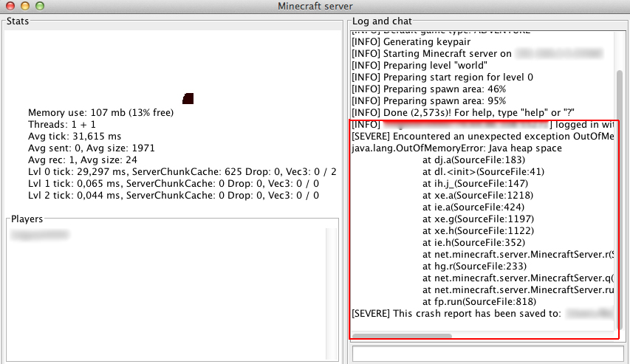The height and width of the screenshot is (364, 630).
Task: Click the 'Lvl 2 tick: 0,044 ms' line
Action: coord(174,195)
